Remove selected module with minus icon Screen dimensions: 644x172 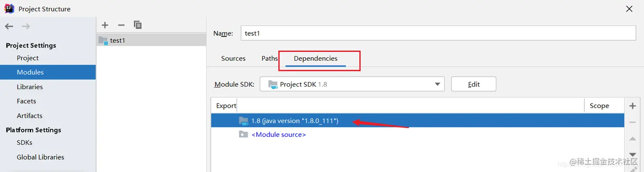(121, 25)
